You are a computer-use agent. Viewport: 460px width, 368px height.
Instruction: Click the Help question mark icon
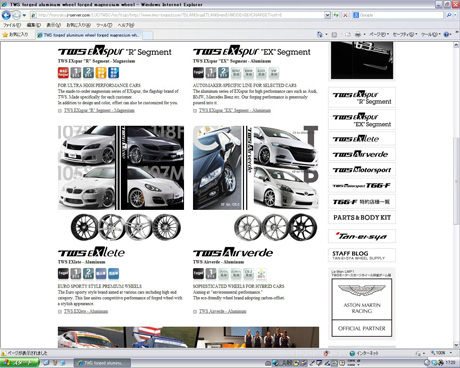point(446,34)
